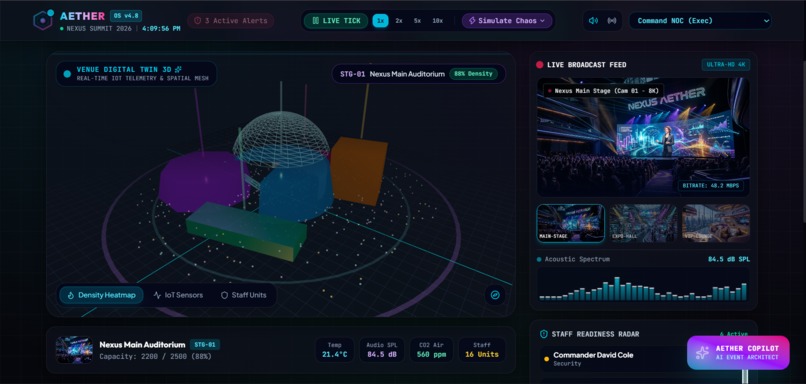The image size is (806, 384).
Task: Click the BITRATE: 48.2 MBPS readout
Action: click(711, 186)
